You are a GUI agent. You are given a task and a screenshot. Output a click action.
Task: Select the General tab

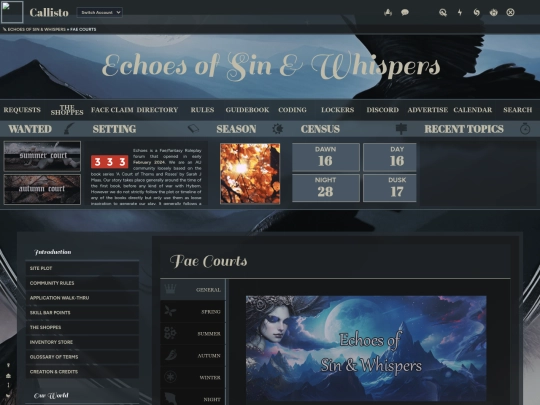(x=193, y=289)
